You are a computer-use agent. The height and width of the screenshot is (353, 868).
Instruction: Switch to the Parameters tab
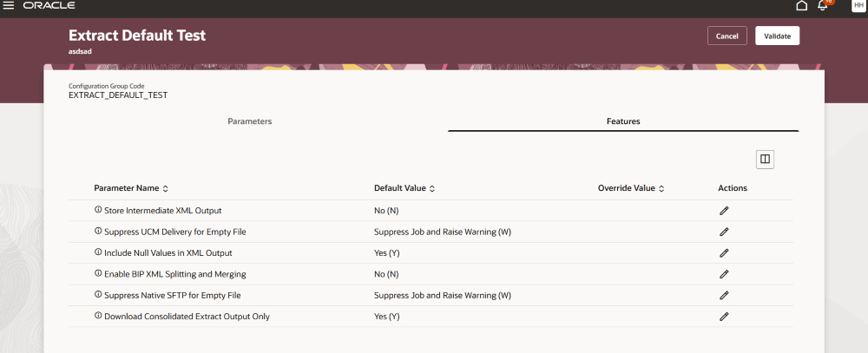250,121
